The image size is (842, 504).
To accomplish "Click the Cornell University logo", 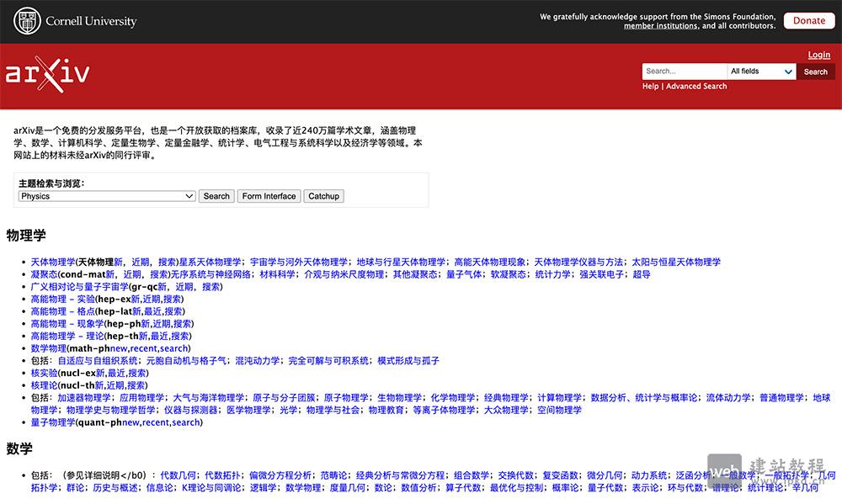I will click(x=75, y=21).
